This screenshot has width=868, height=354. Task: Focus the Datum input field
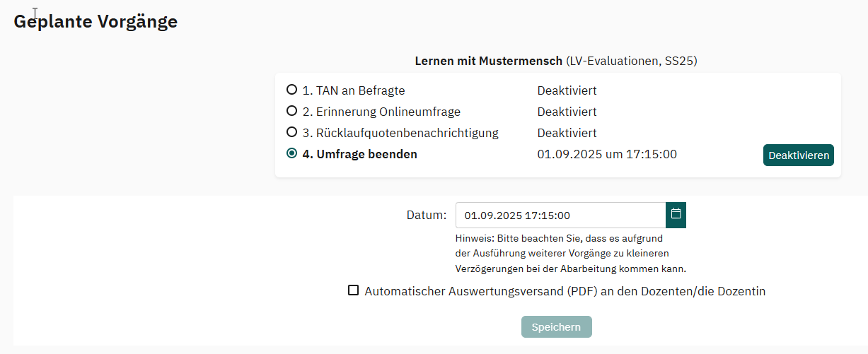[x=560, y=215]
